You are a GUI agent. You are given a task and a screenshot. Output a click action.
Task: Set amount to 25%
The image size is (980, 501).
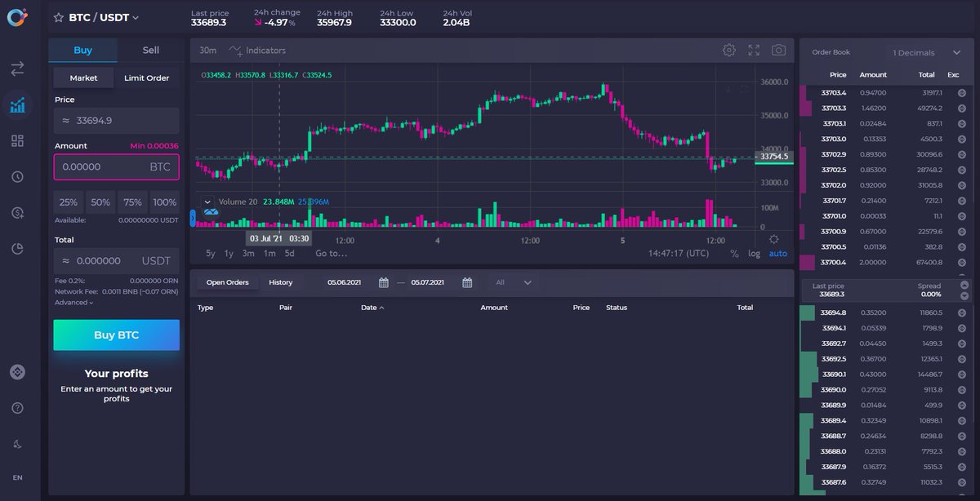(69, 202)
